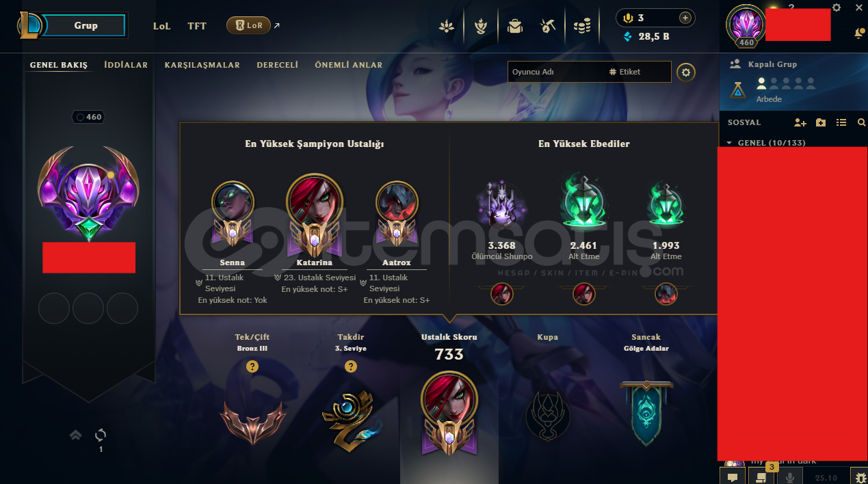Viewport: 868px width, 484px height.
Task: Click the add friend icon in Sosyal
Action: click(800, 122)
